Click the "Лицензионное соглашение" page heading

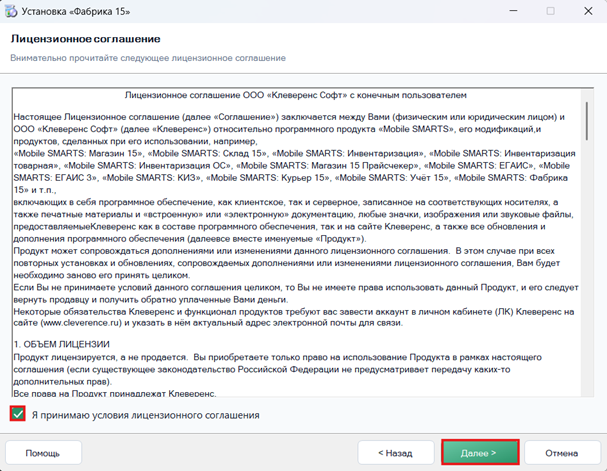point(86,39)
